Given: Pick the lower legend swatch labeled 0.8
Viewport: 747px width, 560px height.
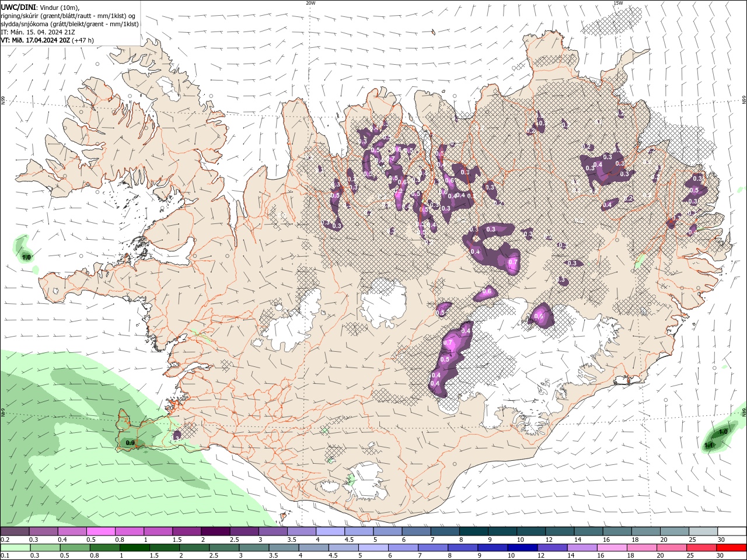Looking at the screenshot, I should (104, 548).
